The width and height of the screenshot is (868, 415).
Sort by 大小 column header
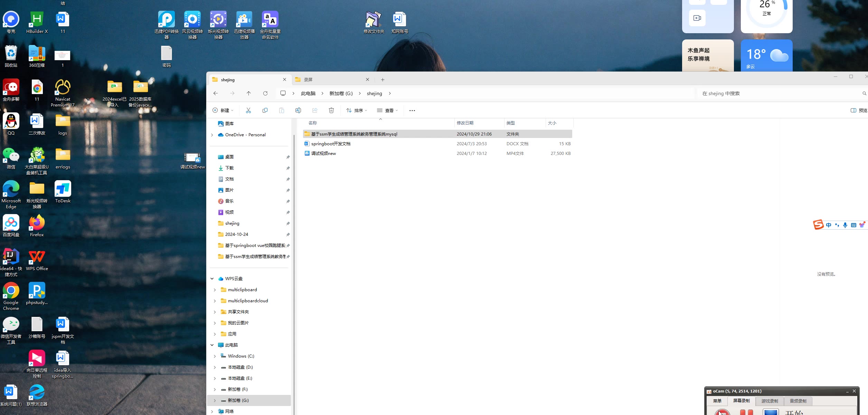(x=559, y=123)
